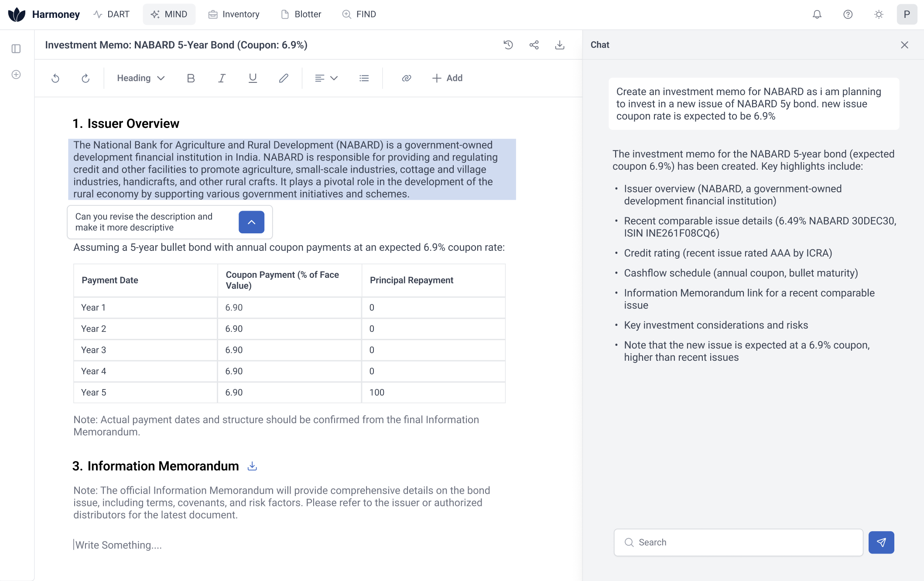This screenshot has height=581, width=924.
Task: Click the help question mark icon
Action: click(x=848, y=14)
